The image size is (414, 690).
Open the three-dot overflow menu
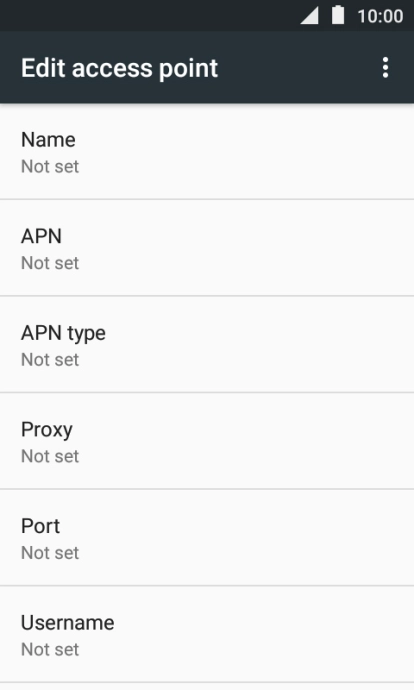[x=385, y=68]
